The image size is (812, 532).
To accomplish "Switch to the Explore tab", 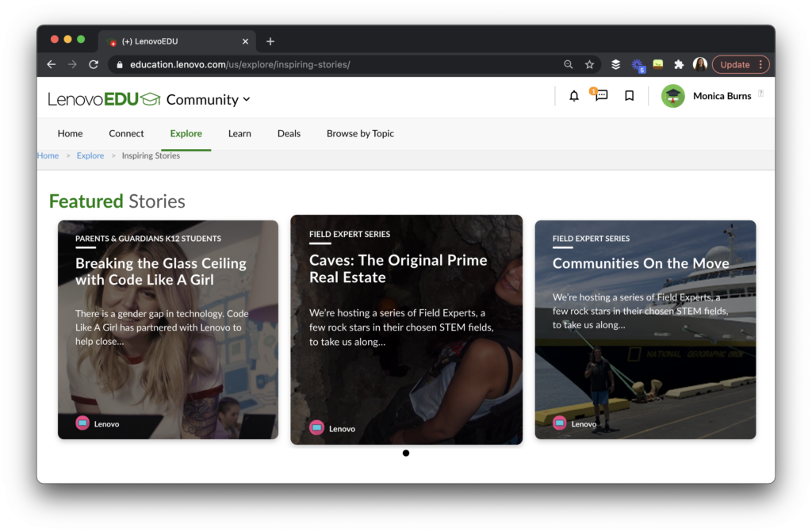I will coord(186,133).
